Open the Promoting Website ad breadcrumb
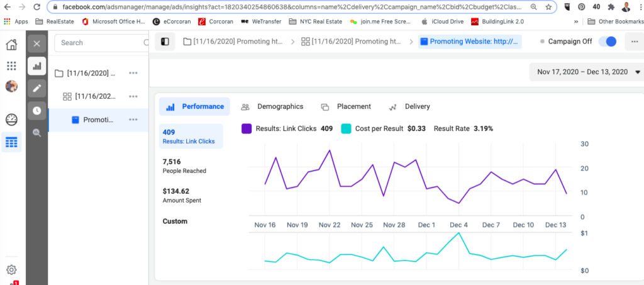 470,42
